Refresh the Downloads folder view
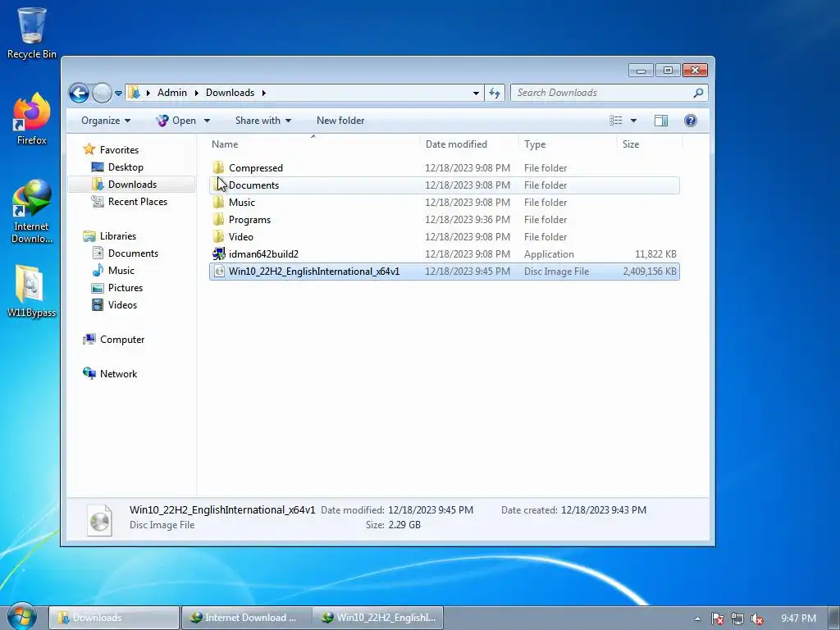Screen dimensions: 840x630 (495, 93)
